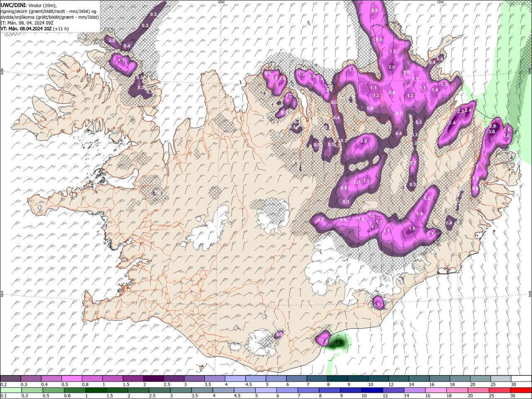Click the red 30 swatch in bottom legend row
The image size is (532, 399).
[x=521, y=390]
